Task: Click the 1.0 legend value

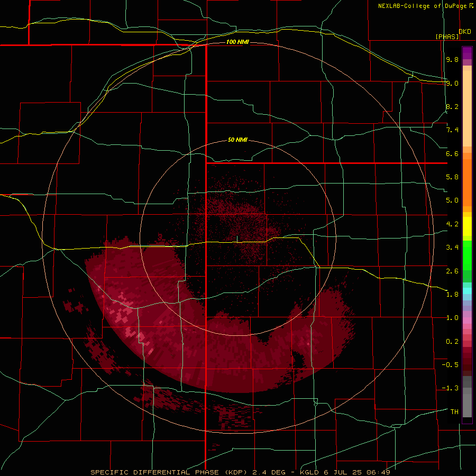Action: (x=452, y=318)
